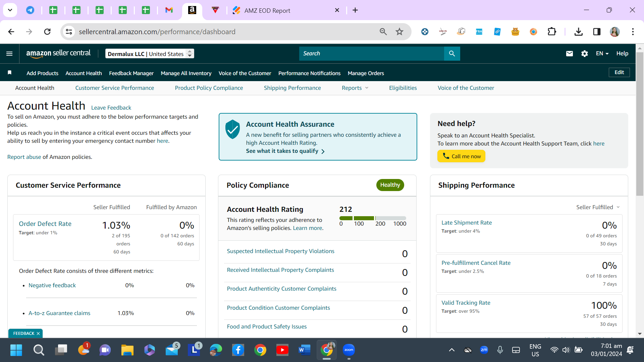644x362 pixels.
Task: Show hidden system tray icons
Action: pyautogui.click(x=452, y=350)
